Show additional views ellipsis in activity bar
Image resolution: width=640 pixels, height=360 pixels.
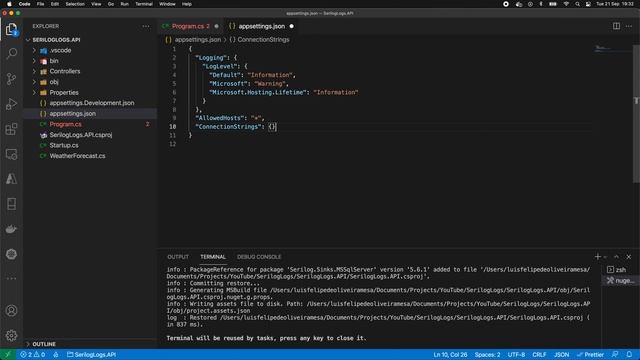point(11,278)
